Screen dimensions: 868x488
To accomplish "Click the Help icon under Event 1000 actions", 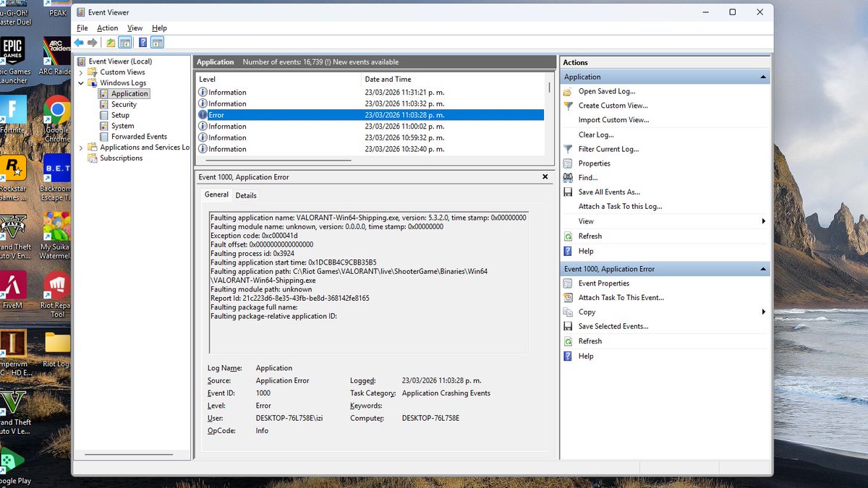I will tap(568, 356).
